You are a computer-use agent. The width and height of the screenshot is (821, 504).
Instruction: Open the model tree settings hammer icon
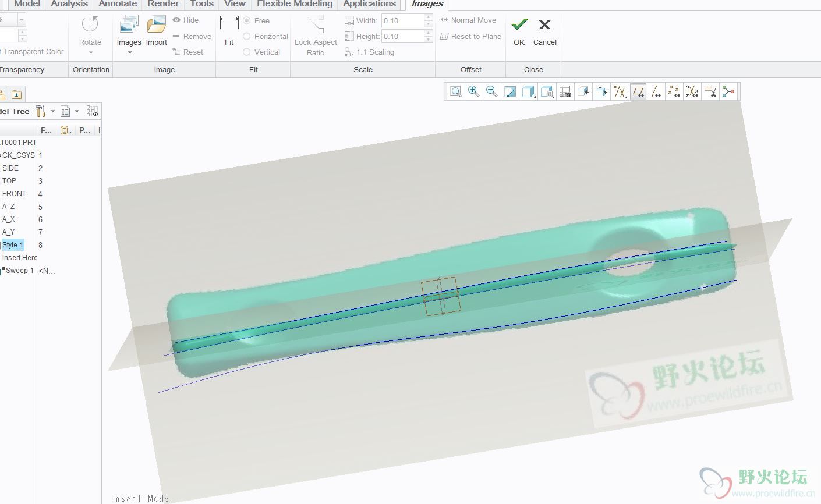(x=40, y=111)
